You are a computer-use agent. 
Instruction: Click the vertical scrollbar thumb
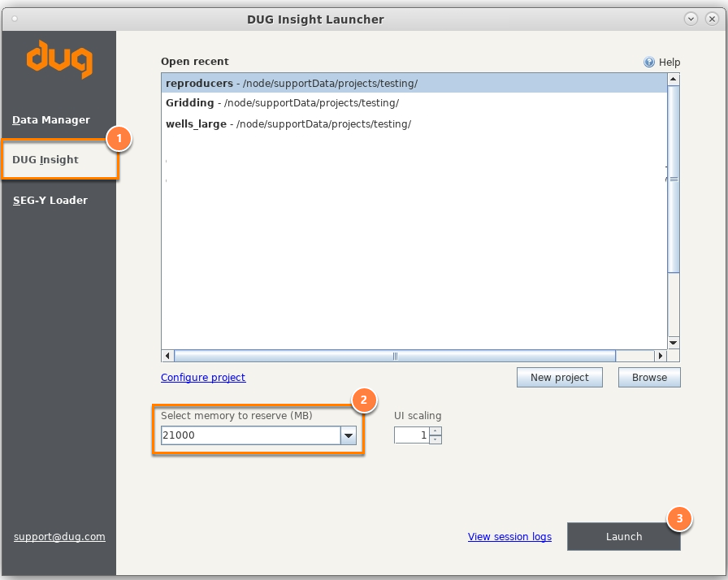tap(674, 179)
